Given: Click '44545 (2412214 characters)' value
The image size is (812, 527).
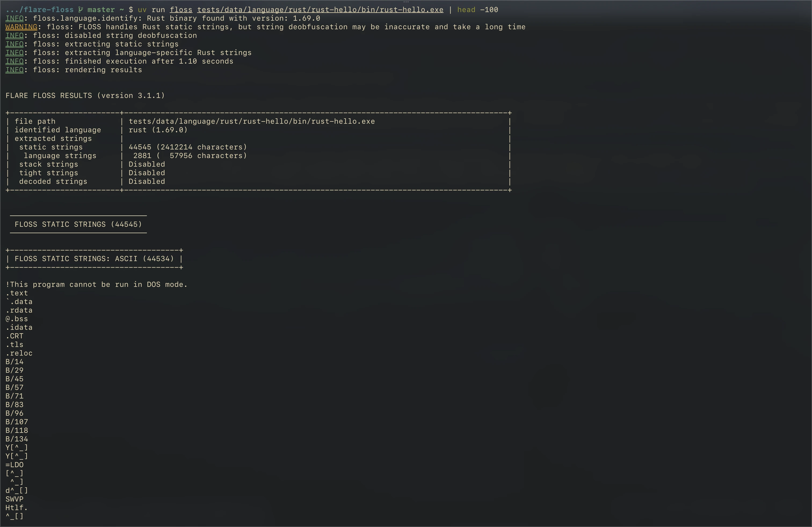Looking at the screenshot, I should coord(188,147).
